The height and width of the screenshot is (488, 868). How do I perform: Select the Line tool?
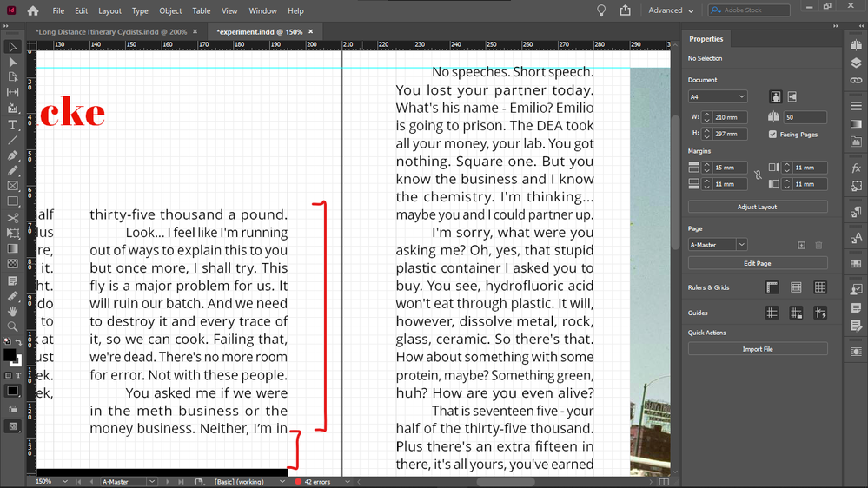tap(12, 140)
